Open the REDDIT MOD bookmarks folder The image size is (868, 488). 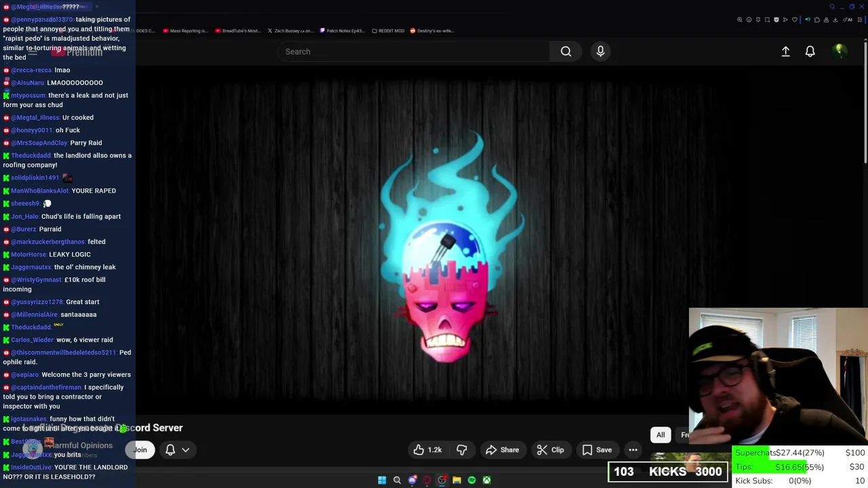tap(389, 30)
